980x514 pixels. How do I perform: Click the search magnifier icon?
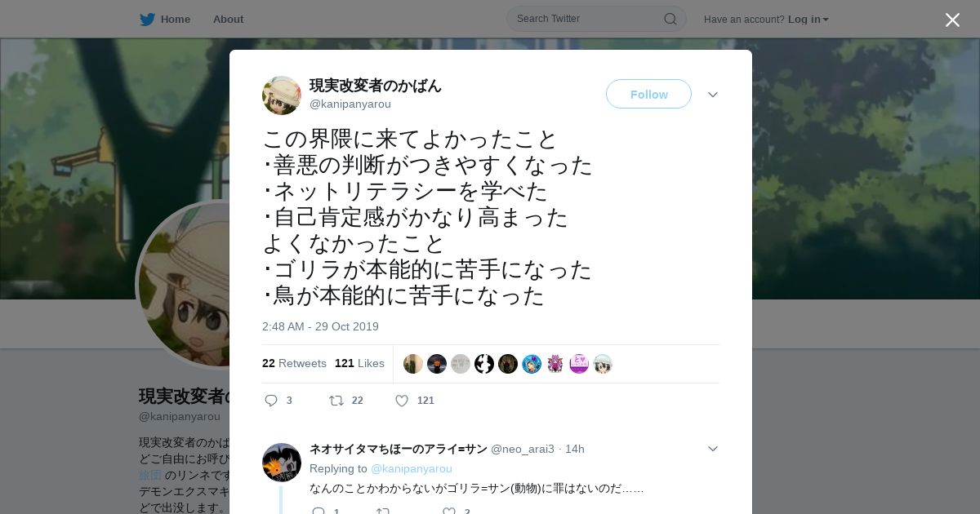coord(670,19)
